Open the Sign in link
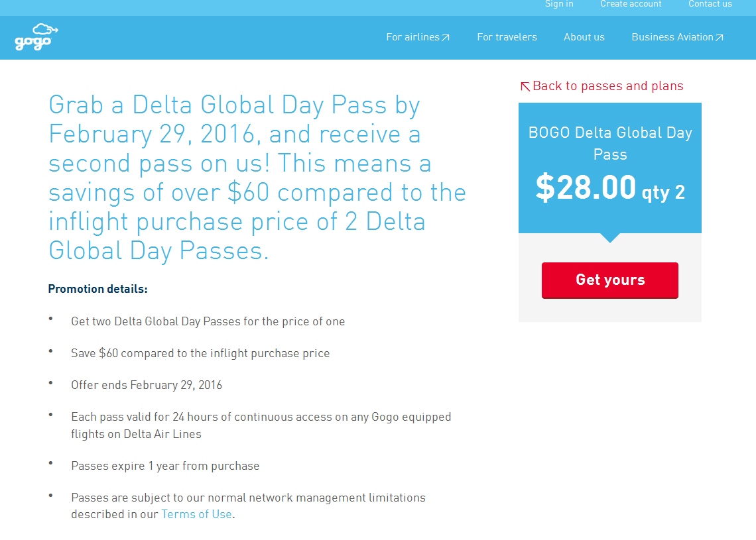756x540 pixels. coord(559,4)
